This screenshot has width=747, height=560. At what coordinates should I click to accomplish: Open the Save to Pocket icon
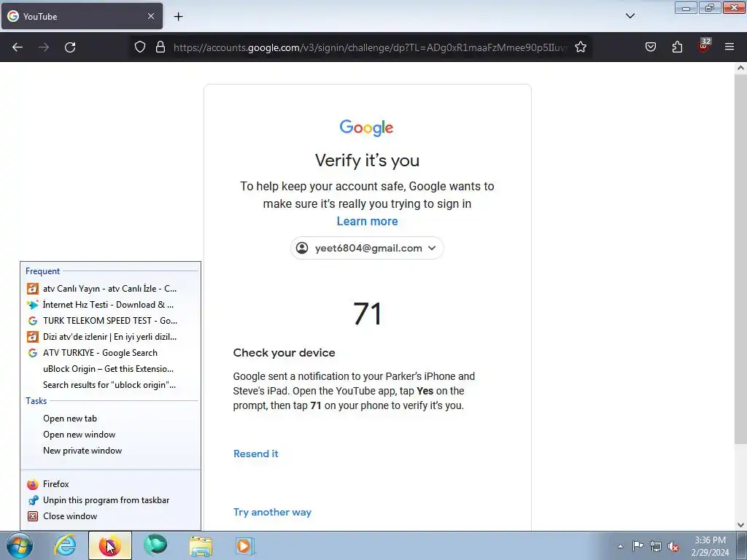(x=651, y=47)
